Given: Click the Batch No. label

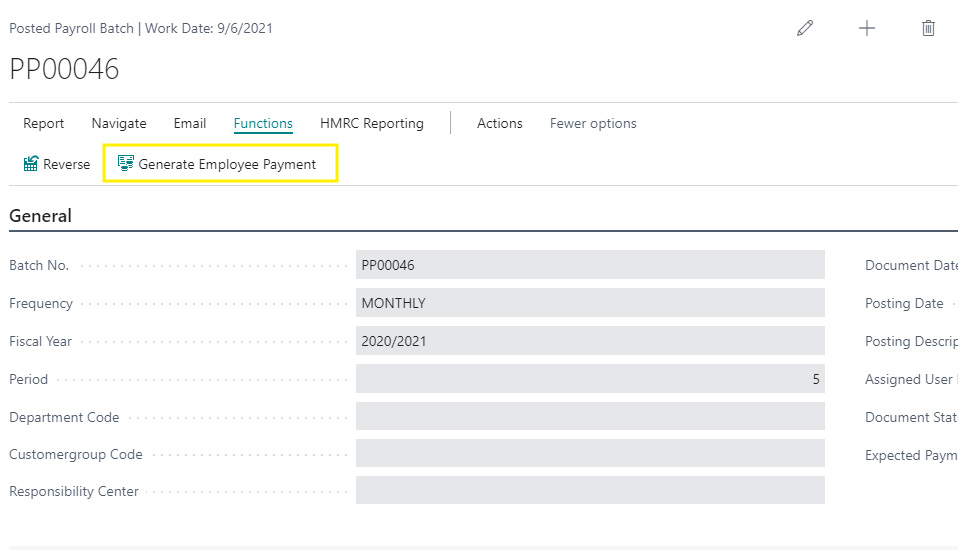Looking at the screenshot, I should (39, 265).
